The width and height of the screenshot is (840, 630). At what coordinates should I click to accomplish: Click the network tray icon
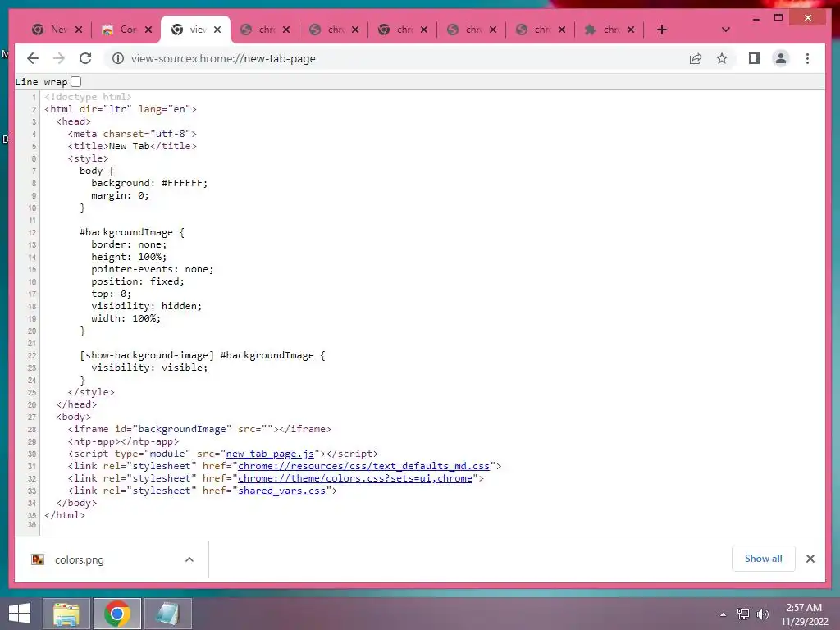click(x=742, y=614)
